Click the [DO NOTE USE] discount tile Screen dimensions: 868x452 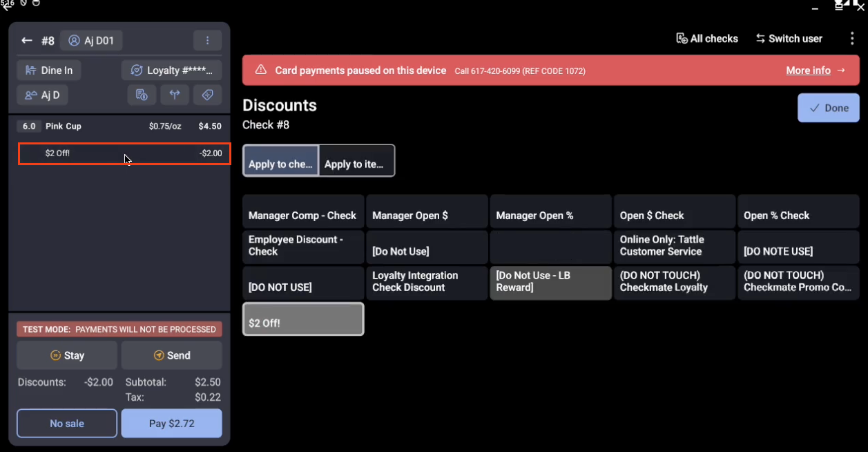tap(798, 247)
